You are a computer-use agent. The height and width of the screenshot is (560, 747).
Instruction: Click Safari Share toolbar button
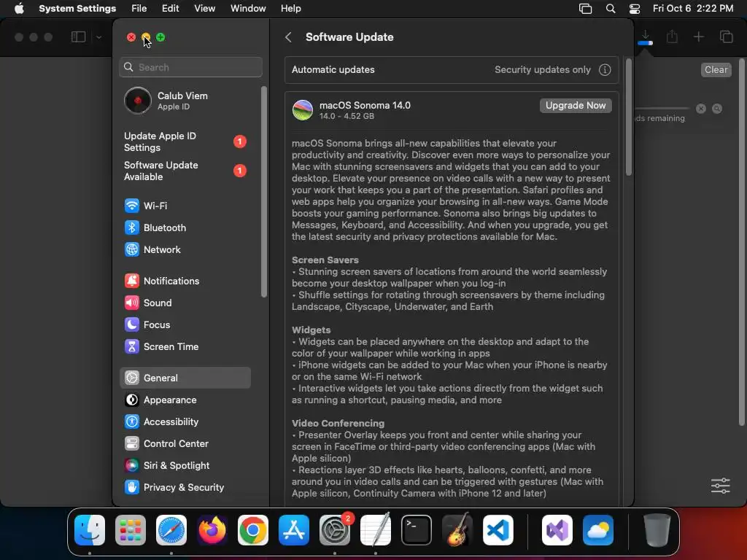672,36
